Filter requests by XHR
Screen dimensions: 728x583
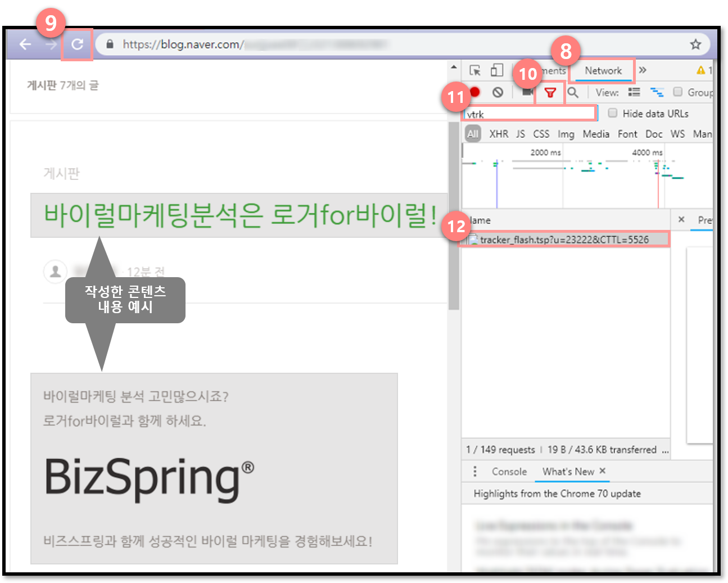499,134
